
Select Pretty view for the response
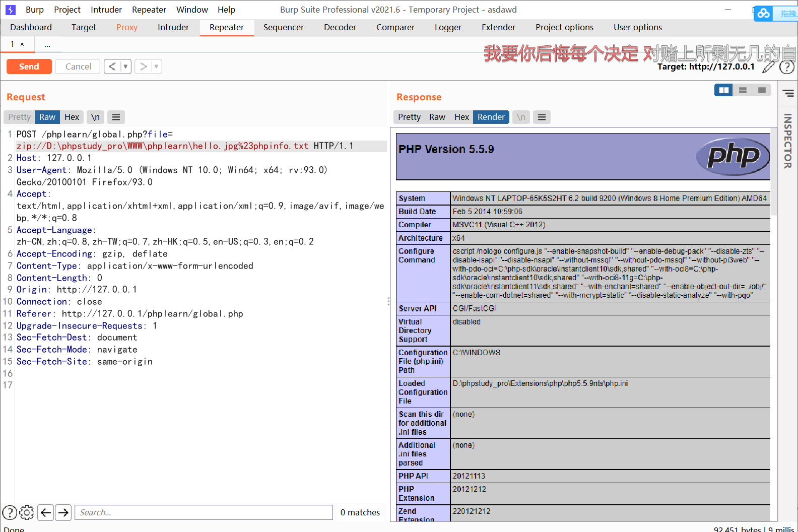409,117
